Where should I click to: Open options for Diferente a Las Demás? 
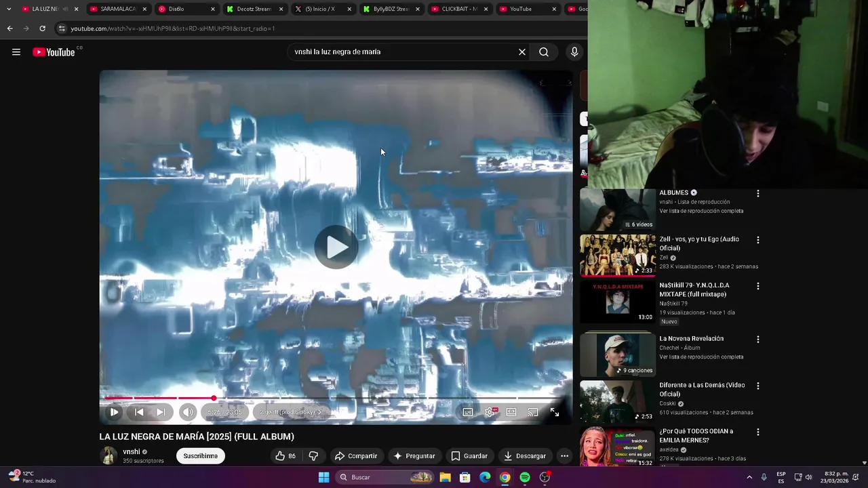coord(758,386)
